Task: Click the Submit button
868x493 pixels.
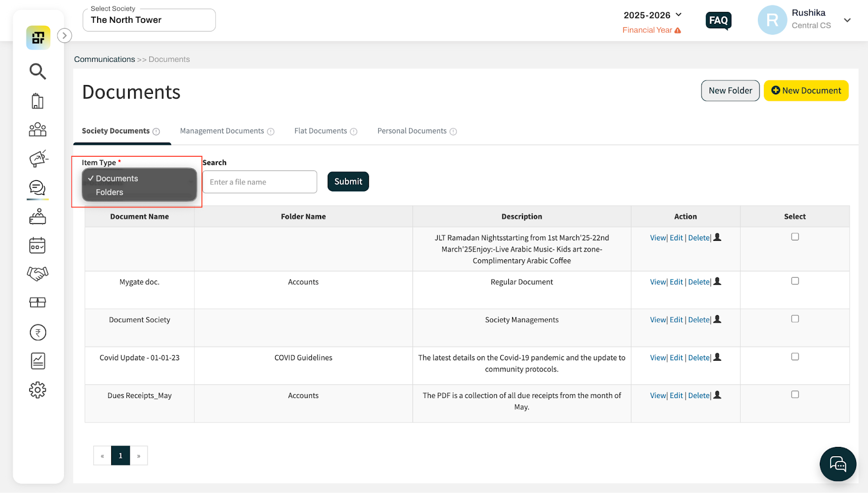Action: [x=348, y=182]
